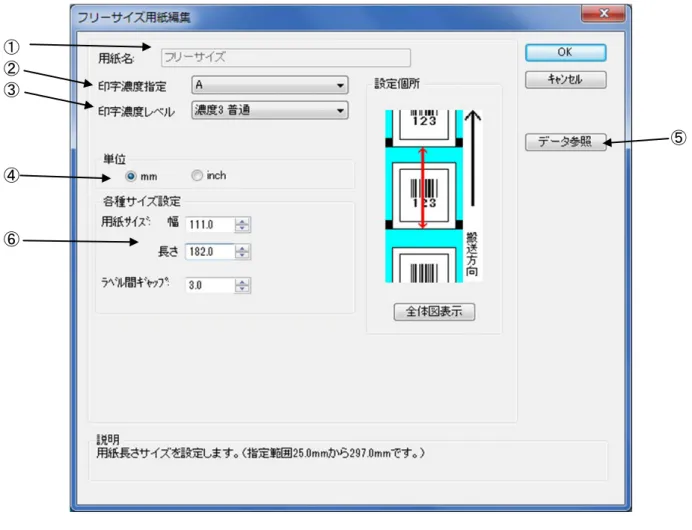Select the mm unit radio button
Screen dimensions: 692x530
point(131,177)
